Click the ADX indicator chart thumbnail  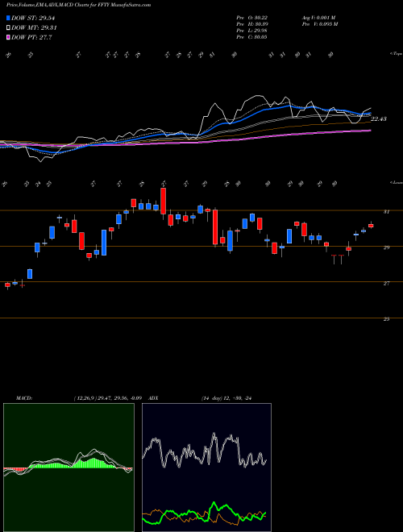coord(206,468)
